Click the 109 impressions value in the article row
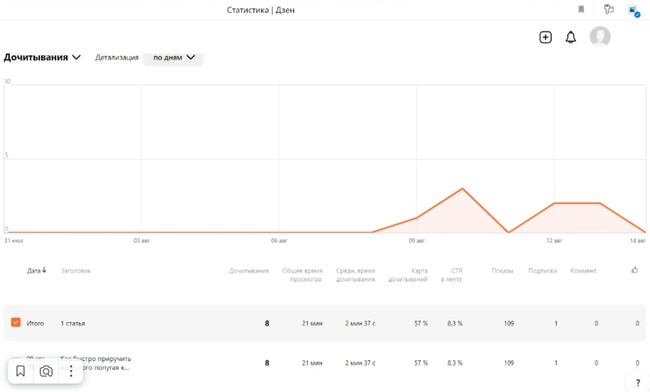 (509, 363)
